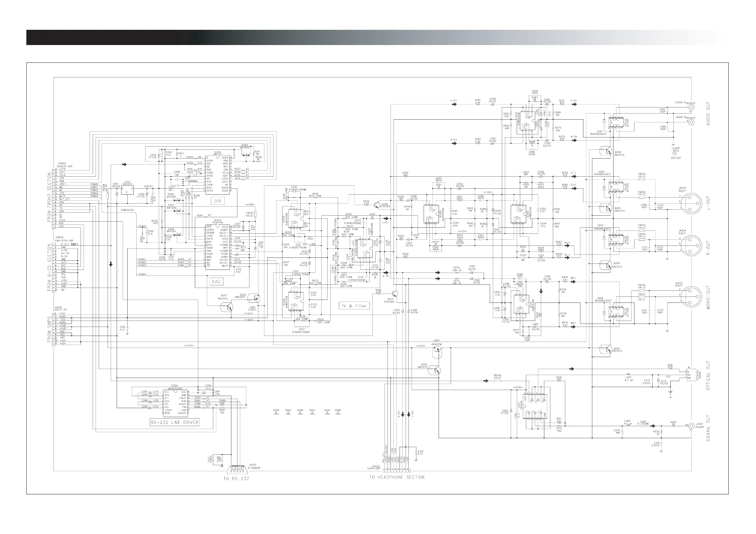Click the boxed DAC section label
This screenshot has width=756, height=534.
216,282
